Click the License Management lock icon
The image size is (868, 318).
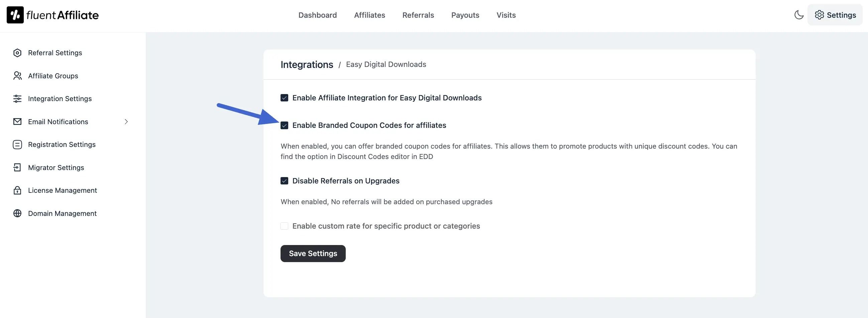(x=17, y=190)
